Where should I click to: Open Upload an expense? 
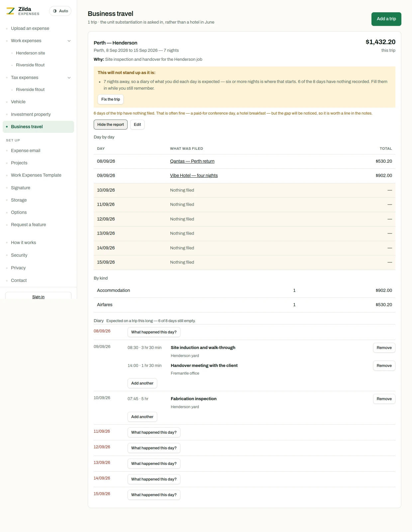tap(38, 29)
